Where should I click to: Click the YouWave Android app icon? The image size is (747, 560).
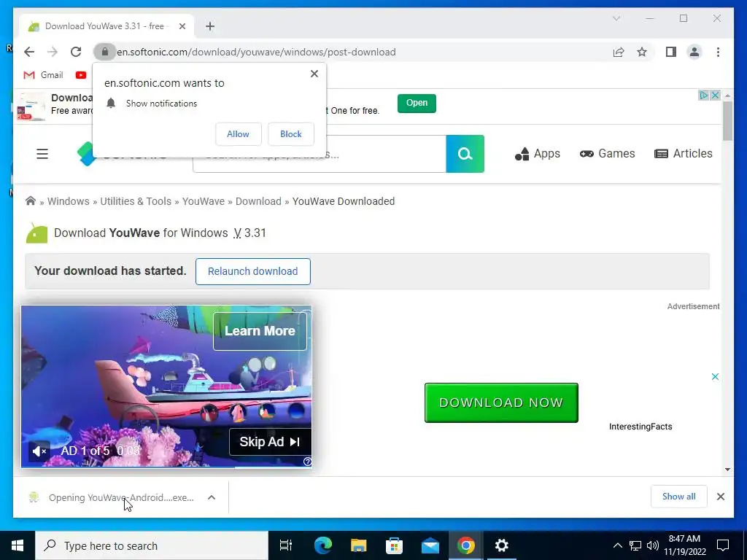[36, 233]
